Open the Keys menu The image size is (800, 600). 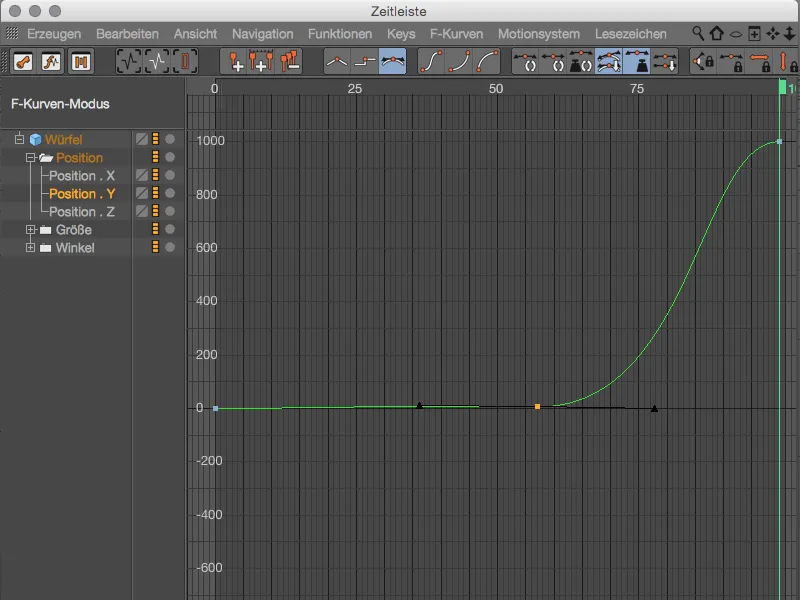[x=401, y=34]
